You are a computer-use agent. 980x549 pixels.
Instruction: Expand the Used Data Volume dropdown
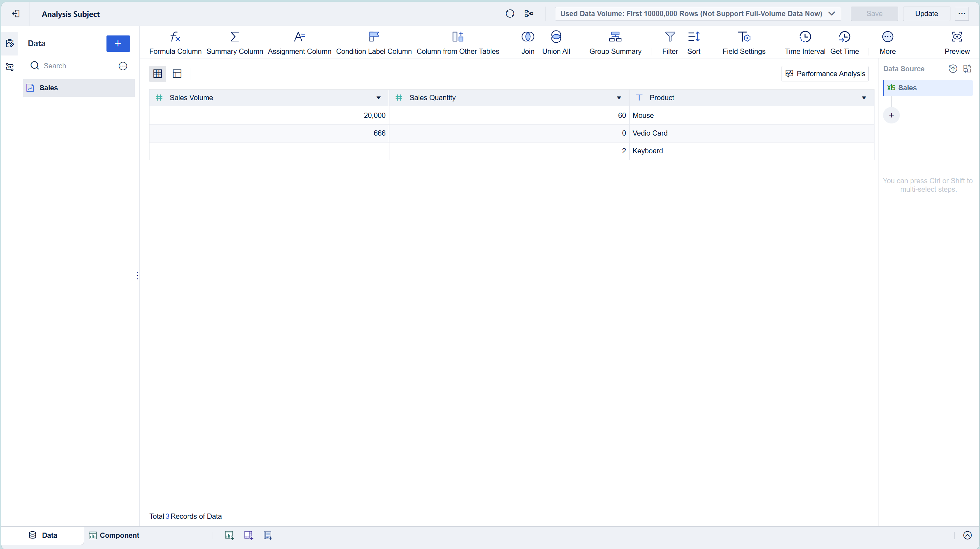point(832,14)
